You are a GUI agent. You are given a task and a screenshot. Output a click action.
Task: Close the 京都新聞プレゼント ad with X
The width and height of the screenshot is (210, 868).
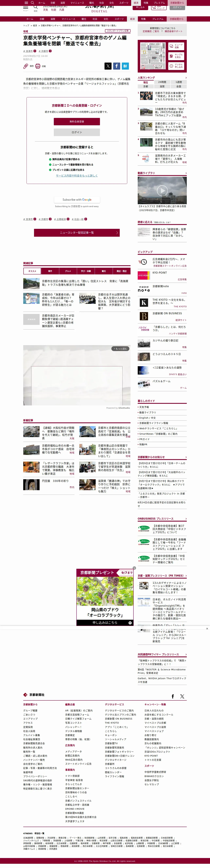(x=134, y=568)
